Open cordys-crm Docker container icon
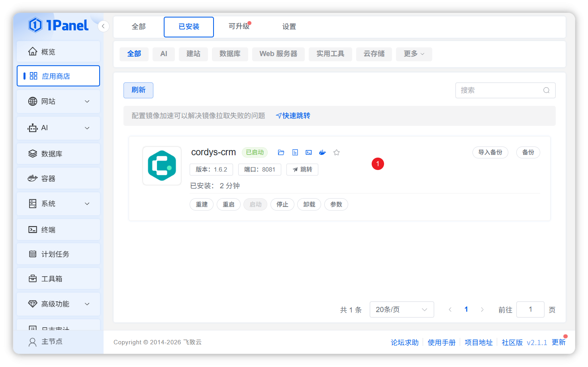 (323, 152)
